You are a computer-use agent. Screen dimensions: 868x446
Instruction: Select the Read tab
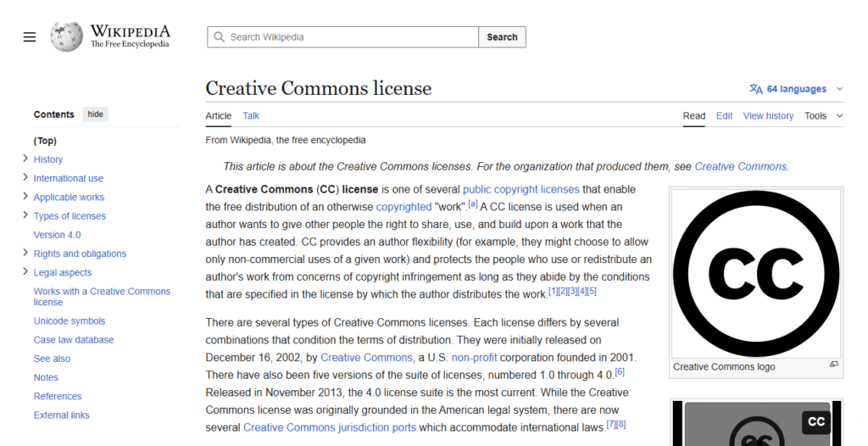(693, 116)
